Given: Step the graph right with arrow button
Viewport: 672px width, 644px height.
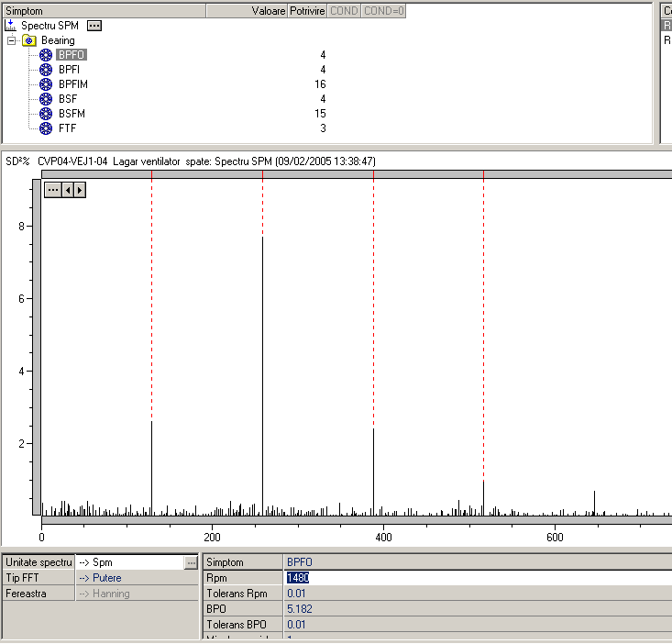Looking at the screenshot, I should pos(81,190).
